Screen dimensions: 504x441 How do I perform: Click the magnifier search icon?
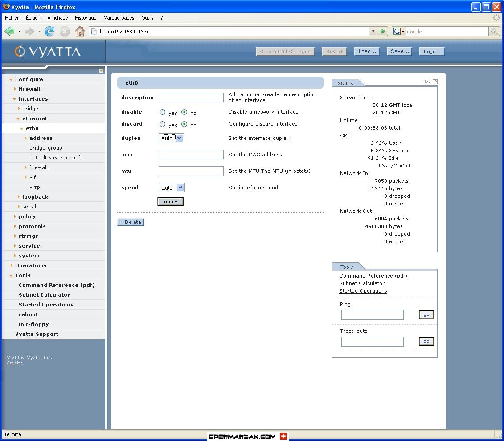[x=494, y=31]
